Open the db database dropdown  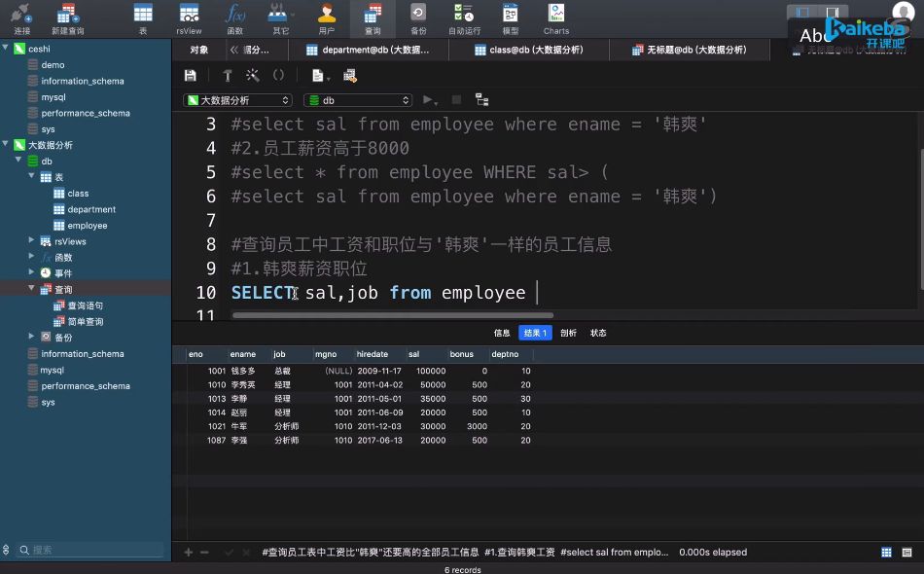358,100
